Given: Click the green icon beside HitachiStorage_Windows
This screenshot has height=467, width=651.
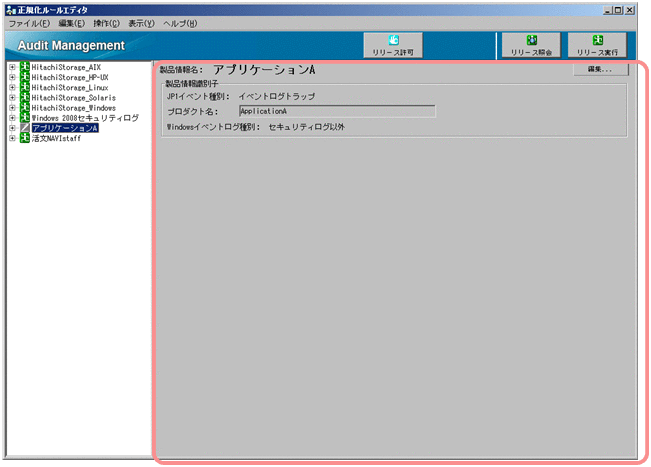Looking at the screenshot, I should 25,107.
